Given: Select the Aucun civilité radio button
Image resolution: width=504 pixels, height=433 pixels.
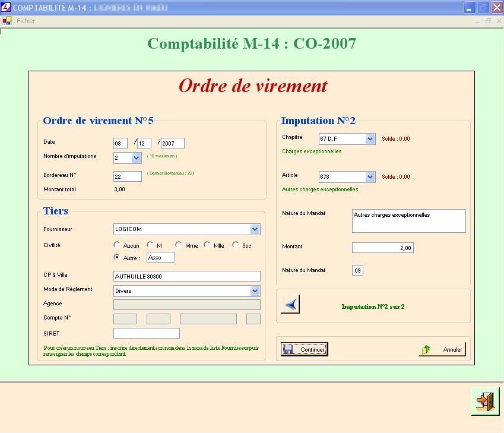Looking at the screenshot, I should (117, 245).
